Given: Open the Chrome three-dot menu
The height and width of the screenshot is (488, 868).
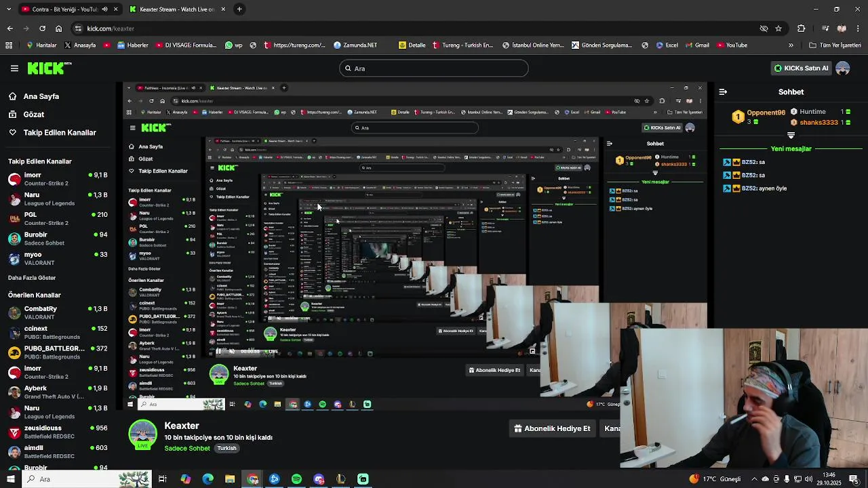Looking at the screenshot, I should click(x=858, y=28).
